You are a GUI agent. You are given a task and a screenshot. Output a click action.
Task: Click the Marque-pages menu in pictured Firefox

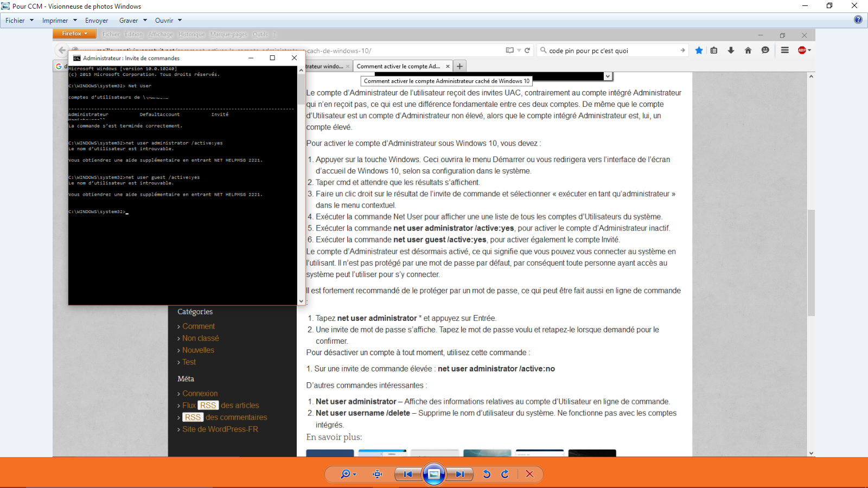(x=228, y=34)
